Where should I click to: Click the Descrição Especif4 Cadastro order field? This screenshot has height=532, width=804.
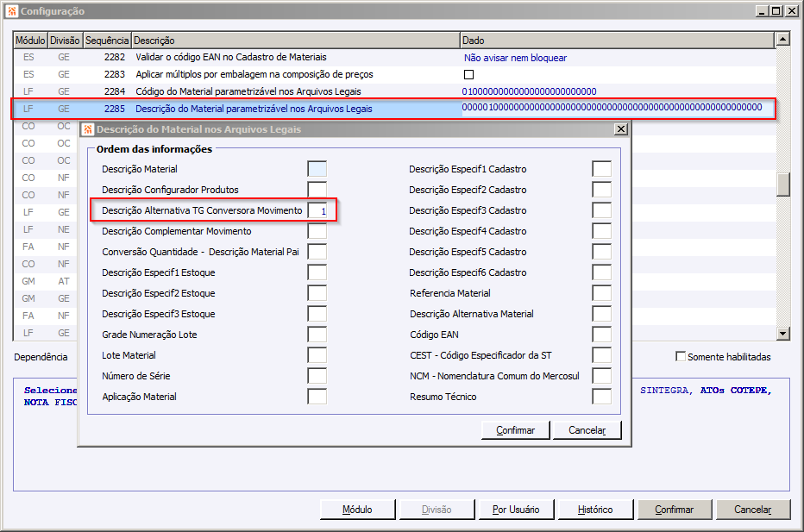[x=601, y=231]
